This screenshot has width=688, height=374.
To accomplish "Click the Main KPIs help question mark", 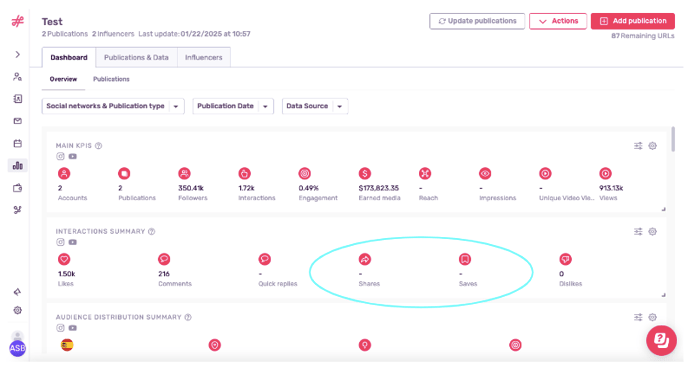I will (99, 146).
